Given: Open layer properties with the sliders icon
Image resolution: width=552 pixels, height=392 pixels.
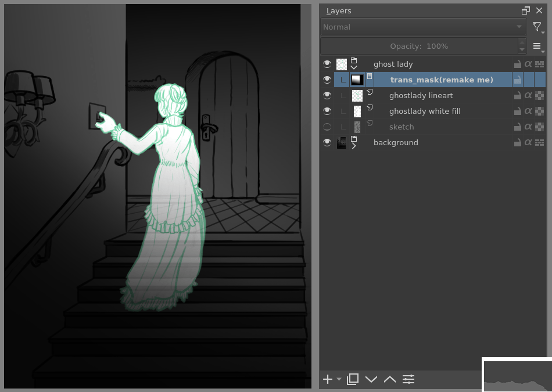Looking at the screenshot, I should tap(408, 379).
